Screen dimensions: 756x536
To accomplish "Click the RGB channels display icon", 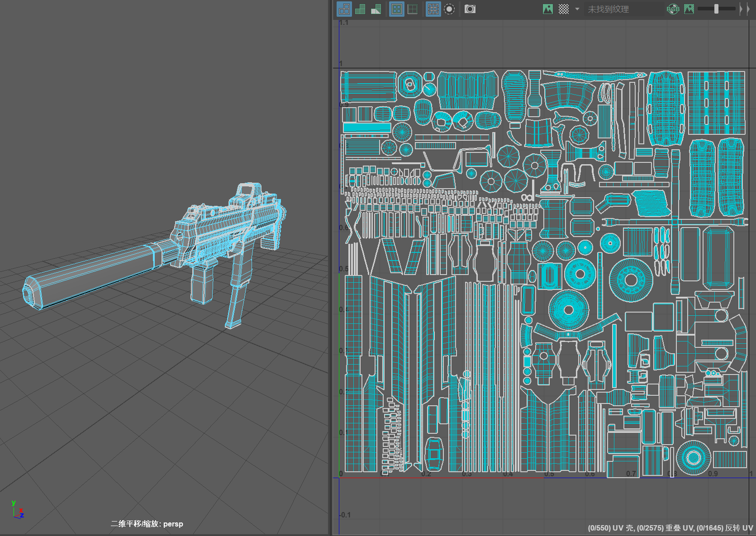I will pos(673,9).
